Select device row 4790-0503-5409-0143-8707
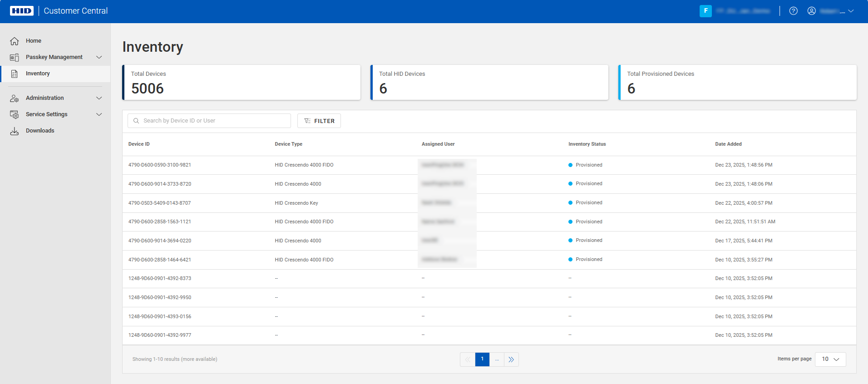868x384 pixels. (159, 203)
